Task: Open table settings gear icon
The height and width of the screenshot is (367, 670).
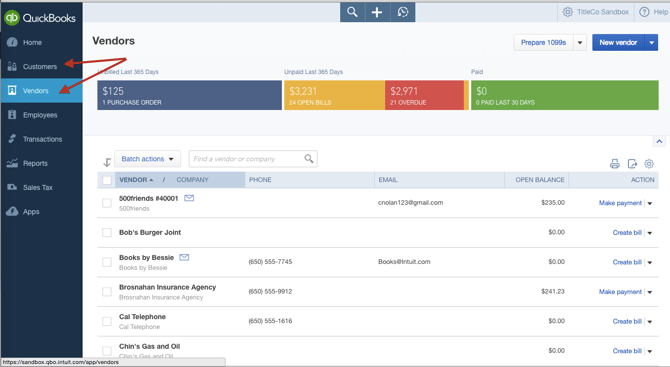Action: click(649, 164)
